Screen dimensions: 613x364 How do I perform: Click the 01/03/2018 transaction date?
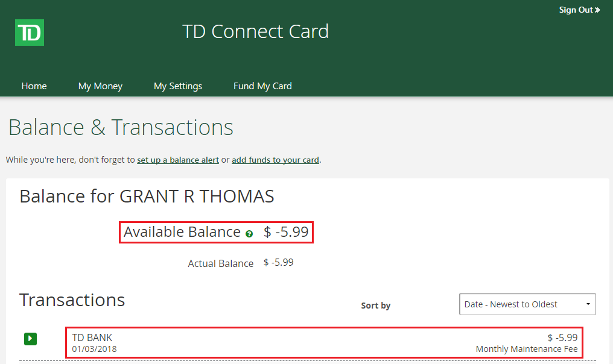click(94, 349)
